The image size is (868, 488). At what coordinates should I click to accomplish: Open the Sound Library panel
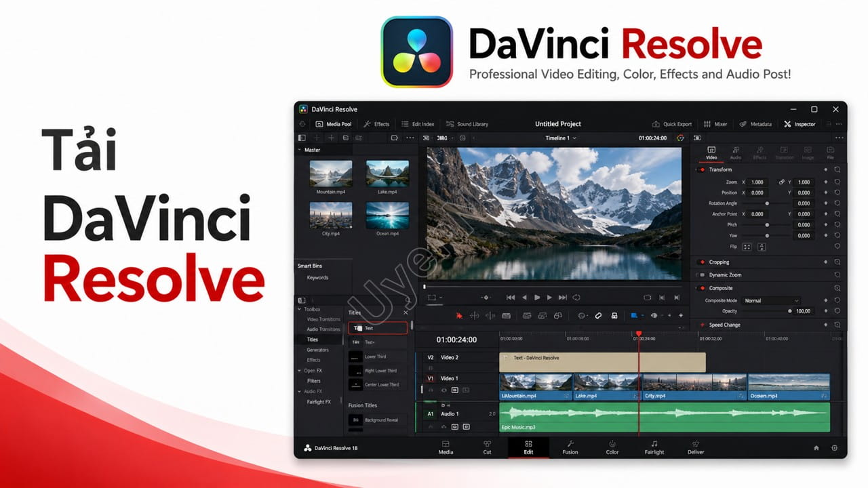point(467,124)
